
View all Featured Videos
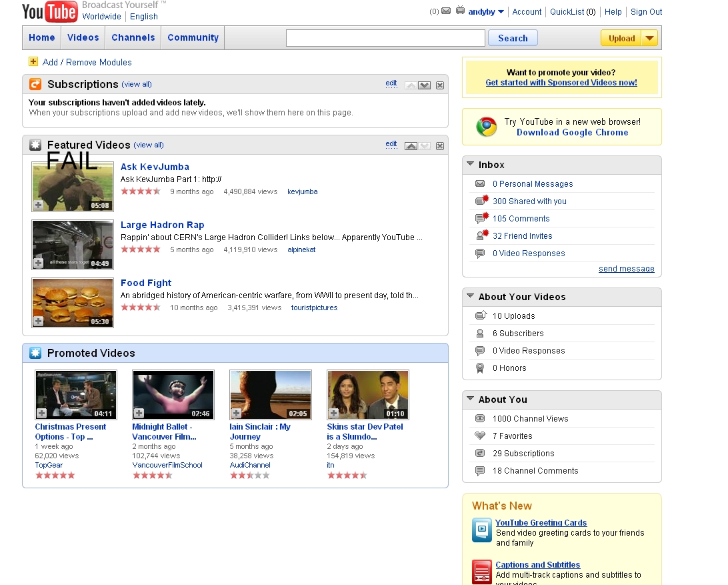149,145
